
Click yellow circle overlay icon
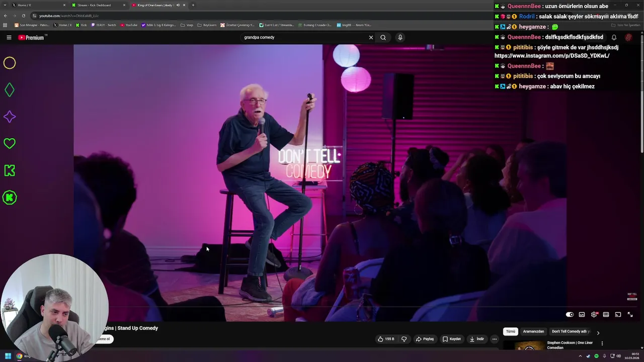pos(10,63)
